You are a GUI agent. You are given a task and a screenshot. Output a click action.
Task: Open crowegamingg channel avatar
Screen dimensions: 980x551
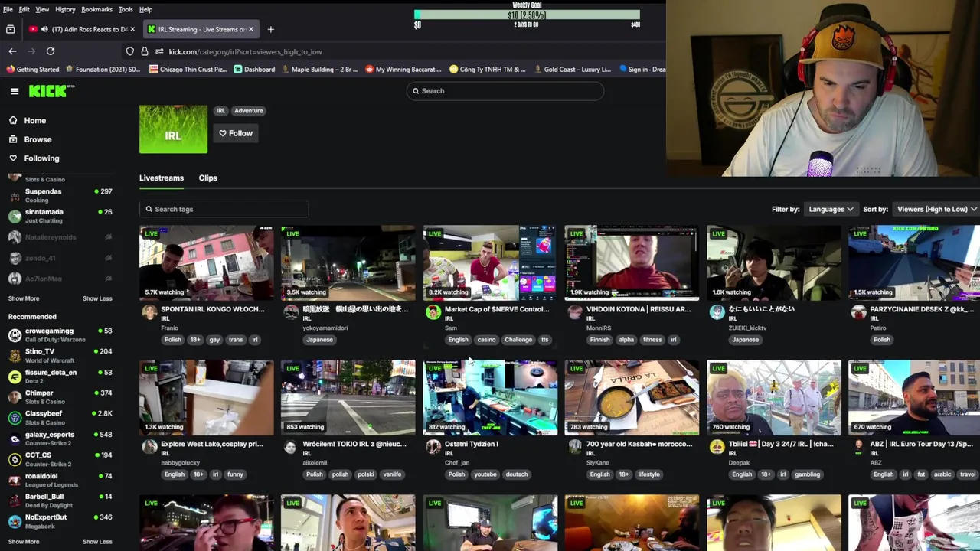click(15, 334)
